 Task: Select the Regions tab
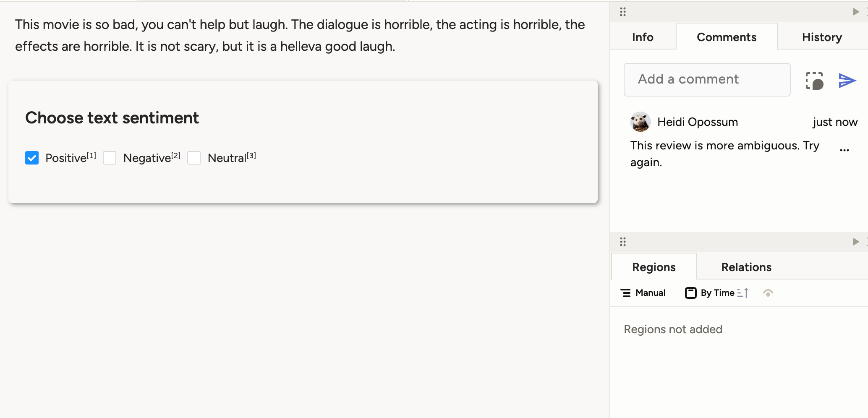[x=653, y=267]
